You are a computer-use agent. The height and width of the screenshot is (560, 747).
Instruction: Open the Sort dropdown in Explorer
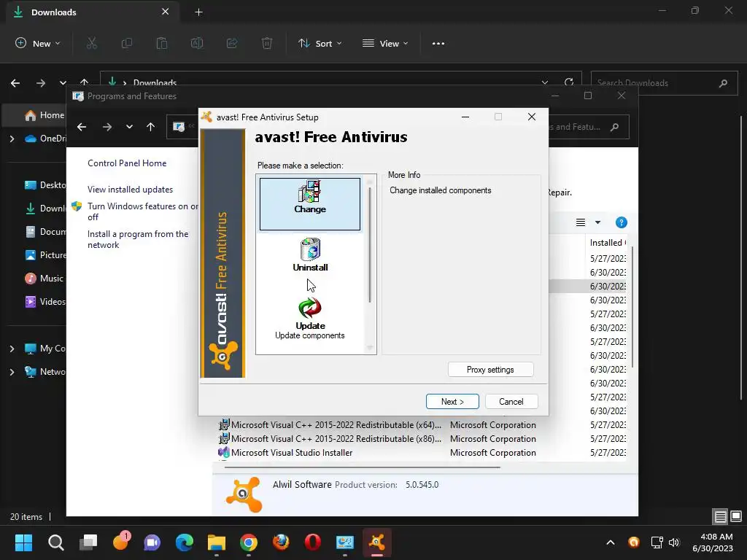(x=320, y=43)
